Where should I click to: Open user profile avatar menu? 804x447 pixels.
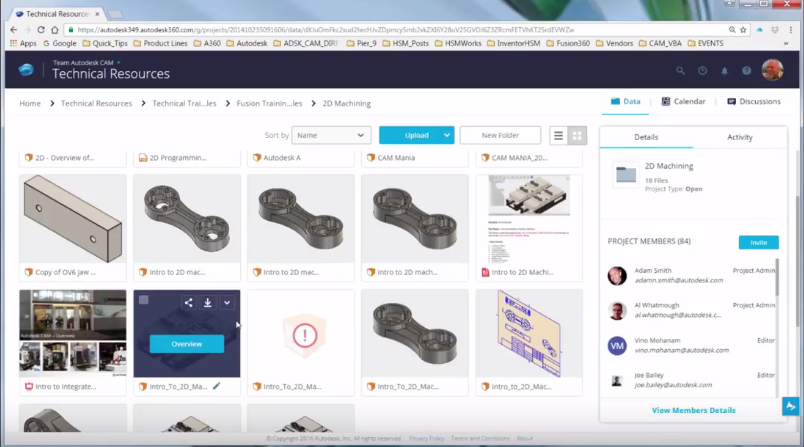click(772, 70)
